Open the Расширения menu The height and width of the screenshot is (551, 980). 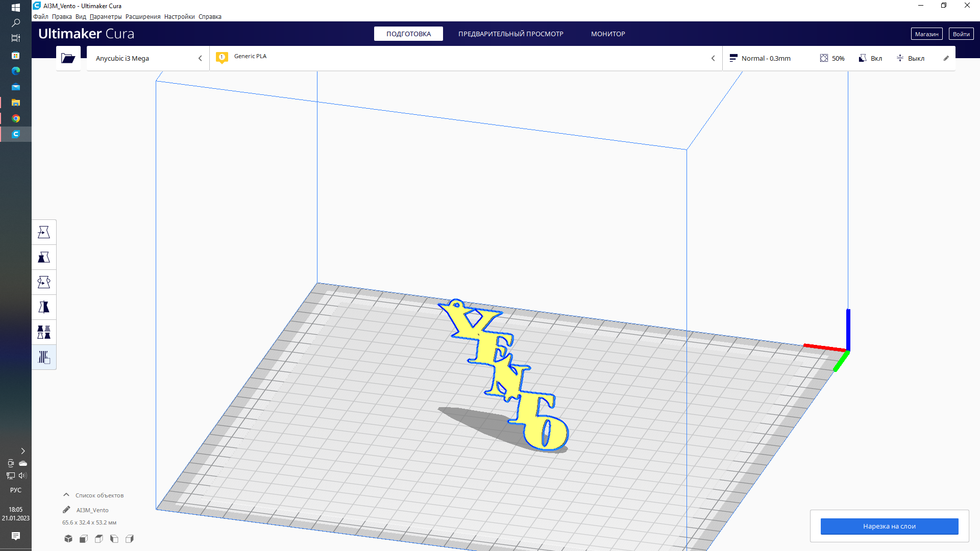point(143,17)
